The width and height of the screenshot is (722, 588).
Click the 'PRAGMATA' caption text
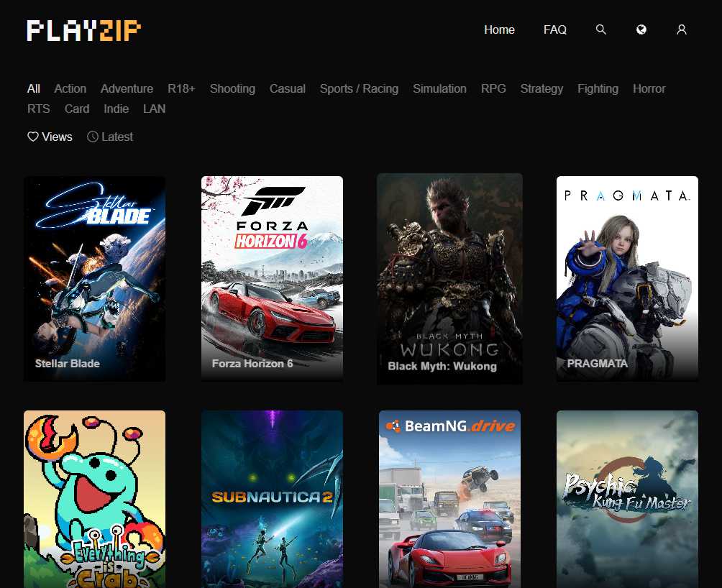[597, 364]
